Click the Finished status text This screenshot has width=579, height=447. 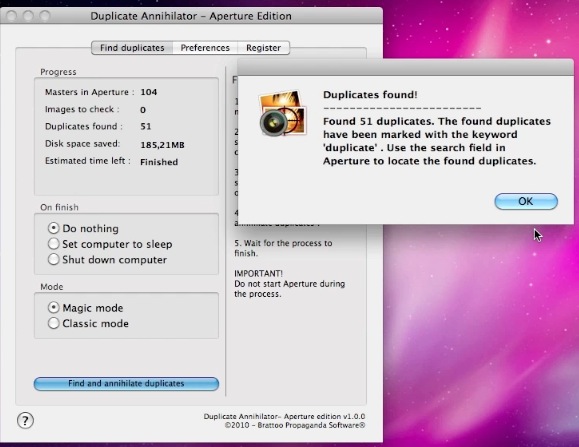159,162
